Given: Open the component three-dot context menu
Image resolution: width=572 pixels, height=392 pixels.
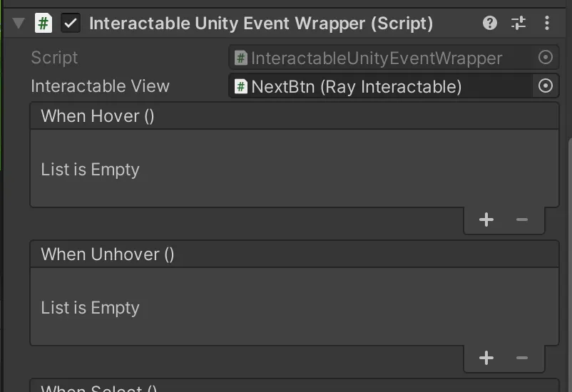Looking at the screenshot, I should click(x=547, y=23).
